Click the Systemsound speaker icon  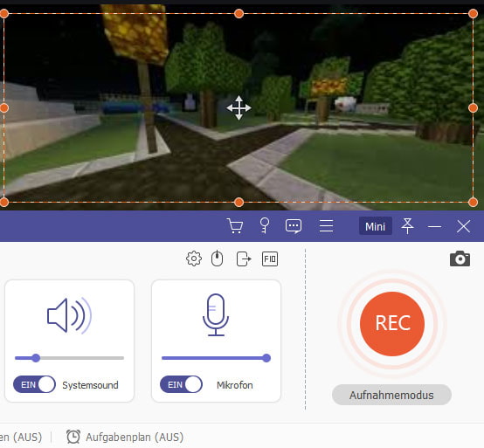point(69,315)
